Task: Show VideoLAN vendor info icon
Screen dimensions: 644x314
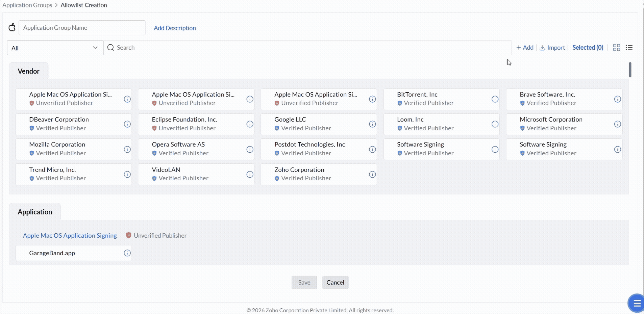Action: (250, 174)
